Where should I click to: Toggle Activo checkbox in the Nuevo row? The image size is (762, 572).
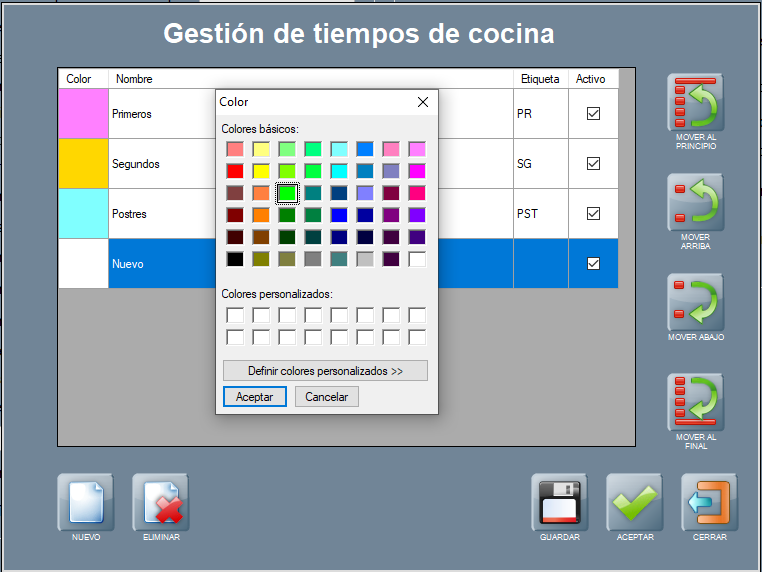[x=593, y=264]
